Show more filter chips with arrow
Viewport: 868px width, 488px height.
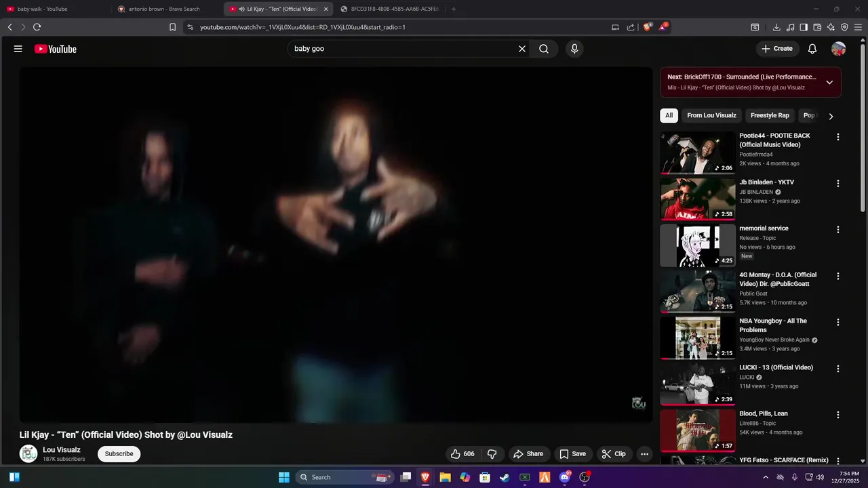tap(831, 116)
